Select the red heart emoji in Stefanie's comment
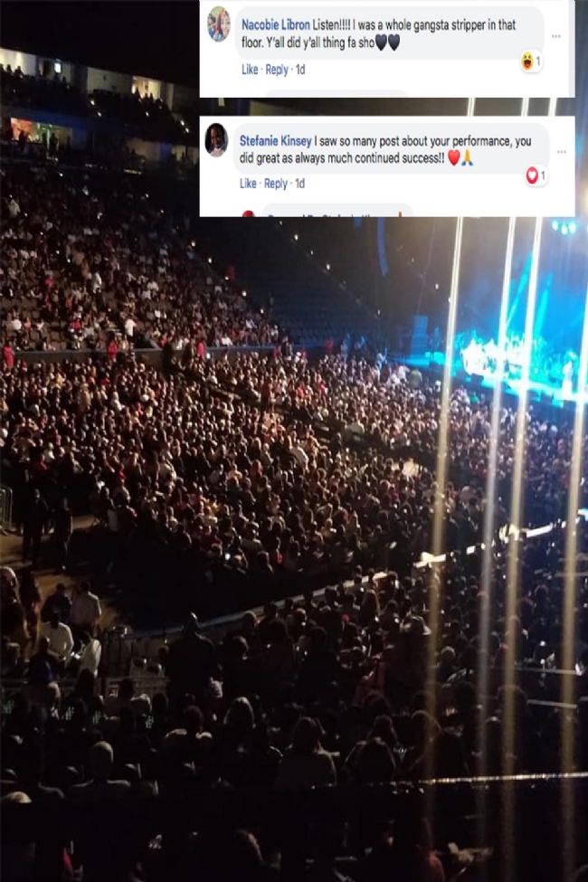 tap(453, 158)
